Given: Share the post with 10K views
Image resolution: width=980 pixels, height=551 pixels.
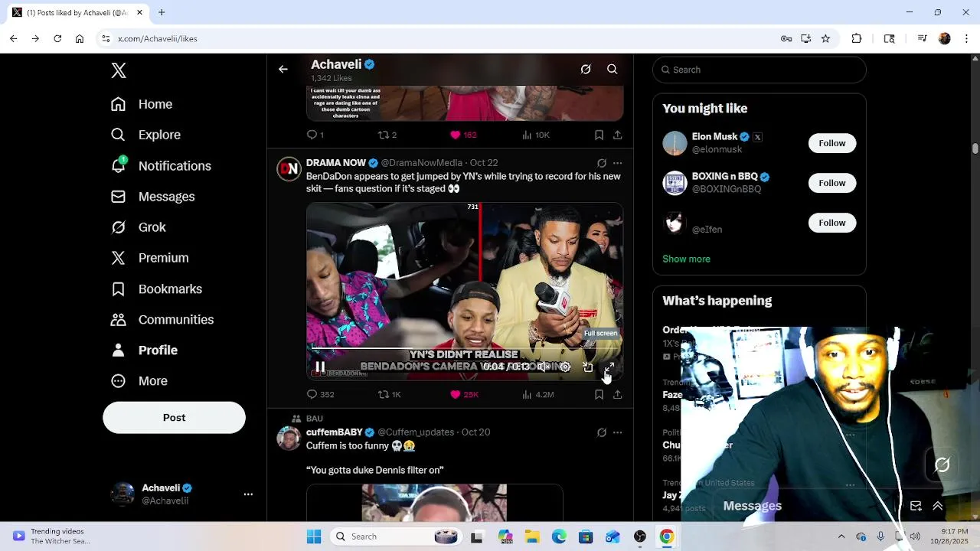Looking at the screenshot, I should pyautogui.click(x=617, y=135).
